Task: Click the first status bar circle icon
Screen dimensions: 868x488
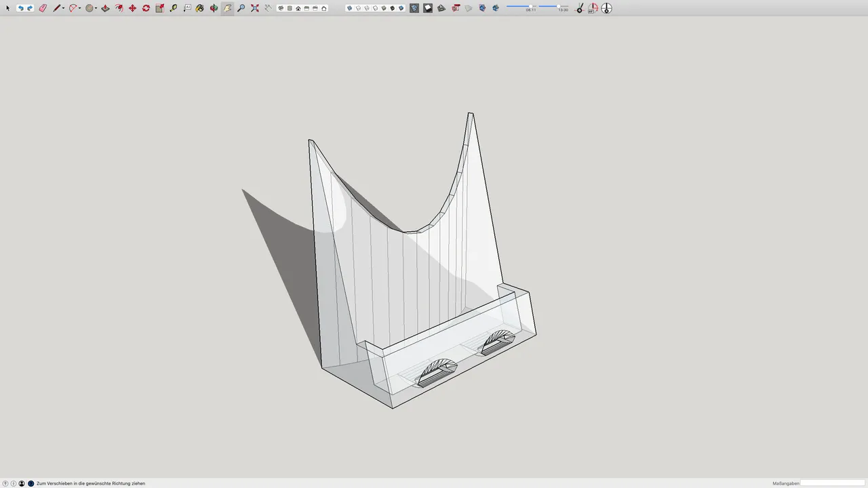Action: tap(5, 483)
